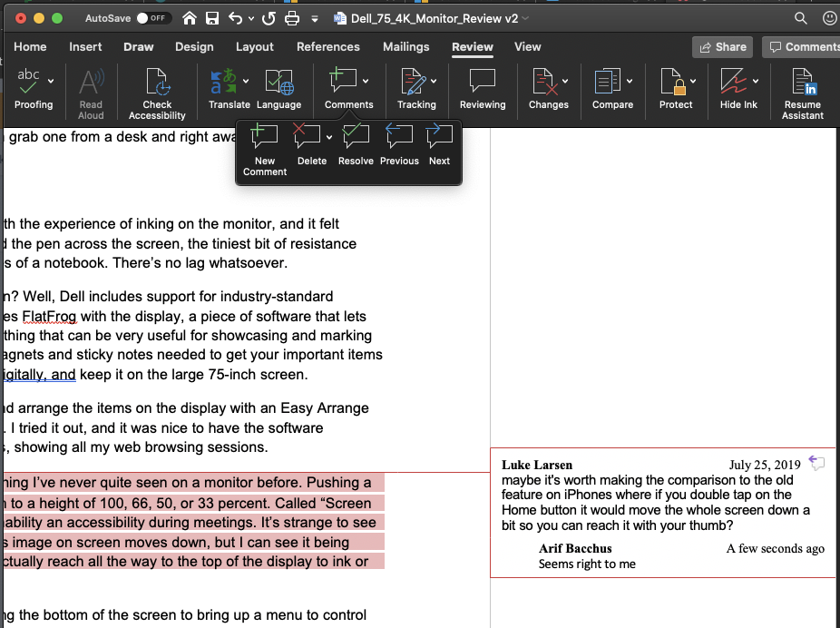Toggle the AutoSave switch
Viewport: 840px width, 628px height.
point(153,18)
